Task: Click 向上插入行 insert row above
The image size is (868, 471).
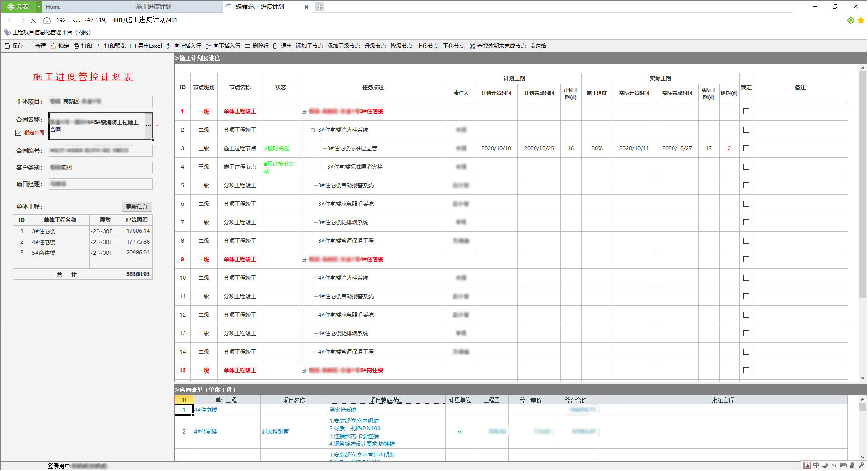Action: [x=184, y=46]
